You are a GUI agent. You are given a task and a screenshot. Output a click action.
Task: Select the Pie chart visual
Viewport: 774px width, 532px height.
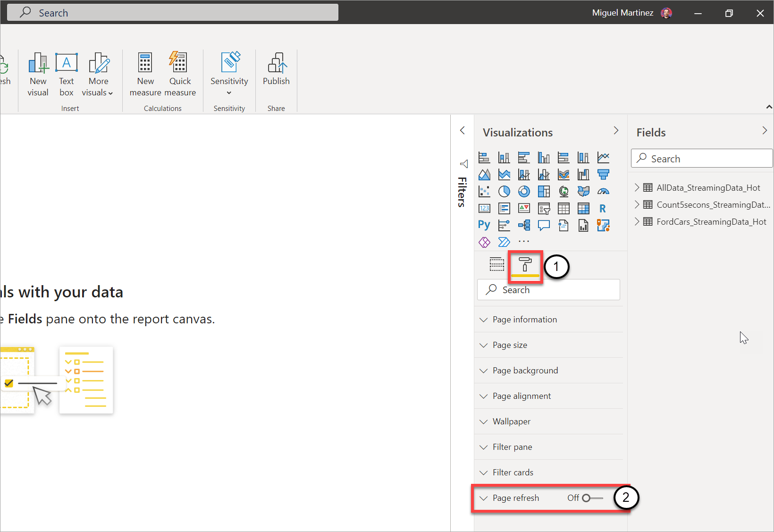pyautogui.click(x=504, y=191)
